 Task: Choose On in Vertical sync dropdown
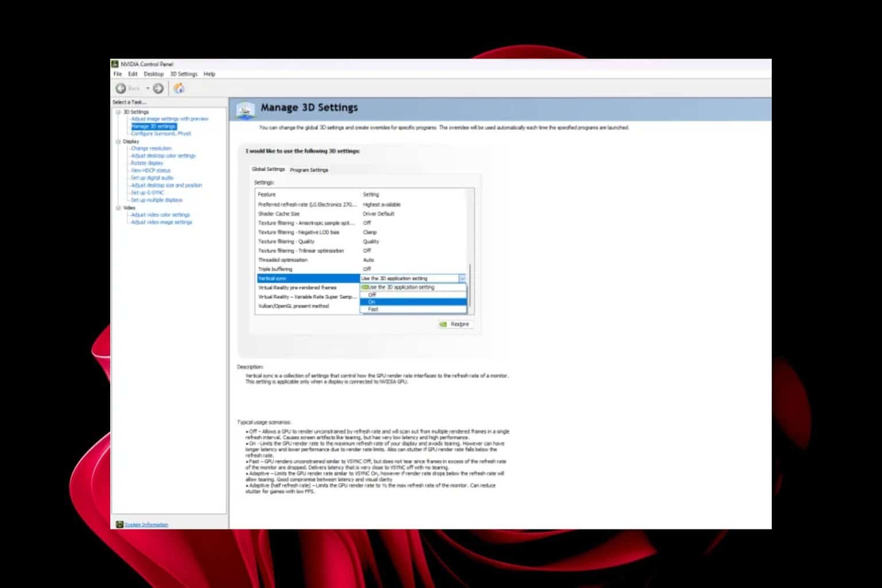(x=413, y=302)
